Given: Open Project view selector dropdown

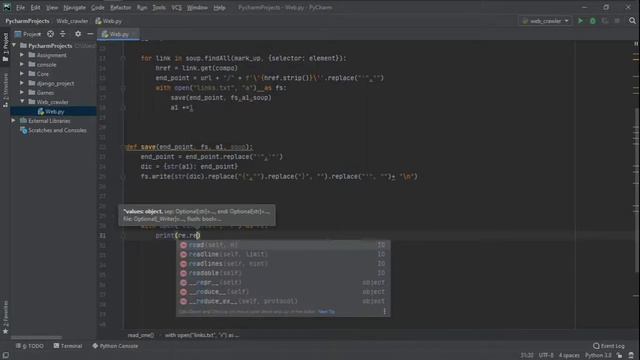Looking at the screenshot, I should [x=28, y=34].
